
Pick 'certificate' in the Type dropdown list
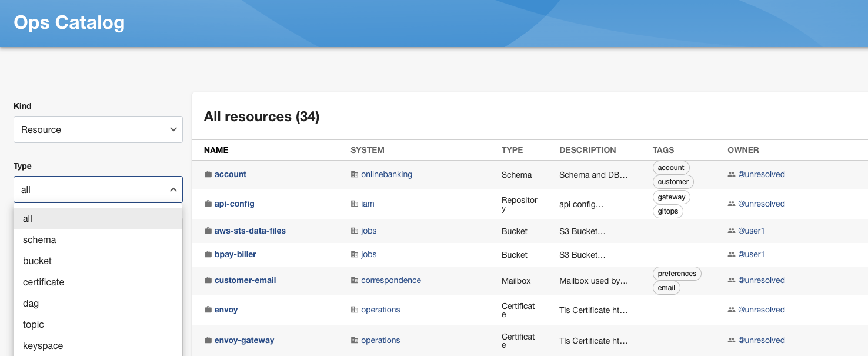pyautogui.click(x=98, y=282)
